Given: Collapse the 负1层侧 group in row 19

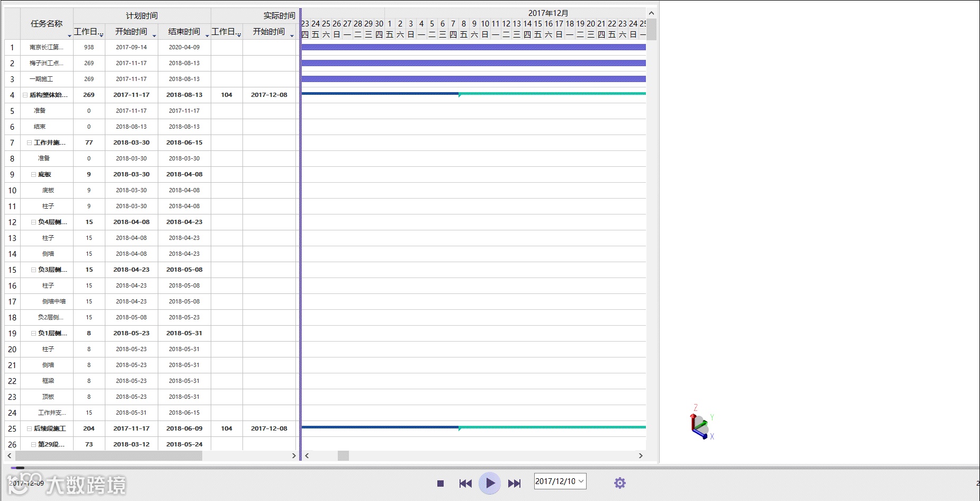Looking at the screenshot, I should pyautogui.click(x=33, y=333).
